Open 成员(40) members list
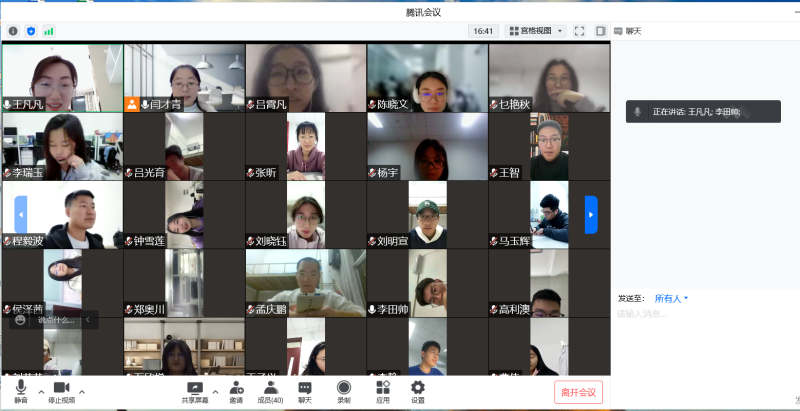The image size is (800, 411). coord(270,390)
